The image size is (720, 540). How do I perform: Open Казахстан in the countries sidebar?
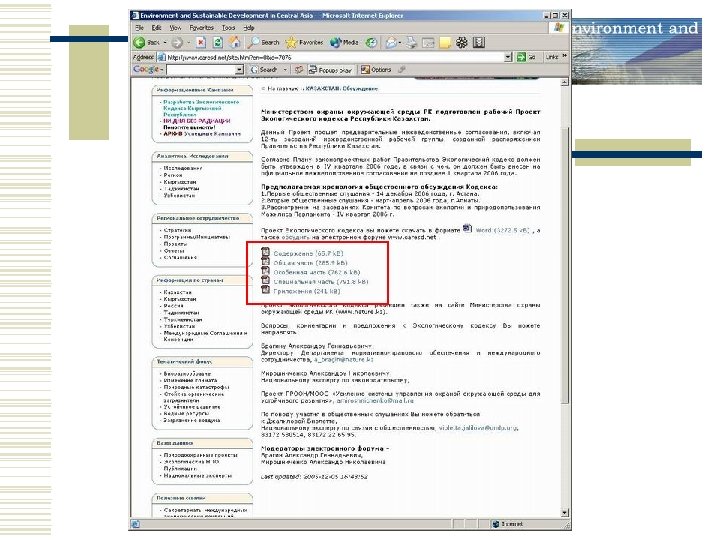(178, 292)
